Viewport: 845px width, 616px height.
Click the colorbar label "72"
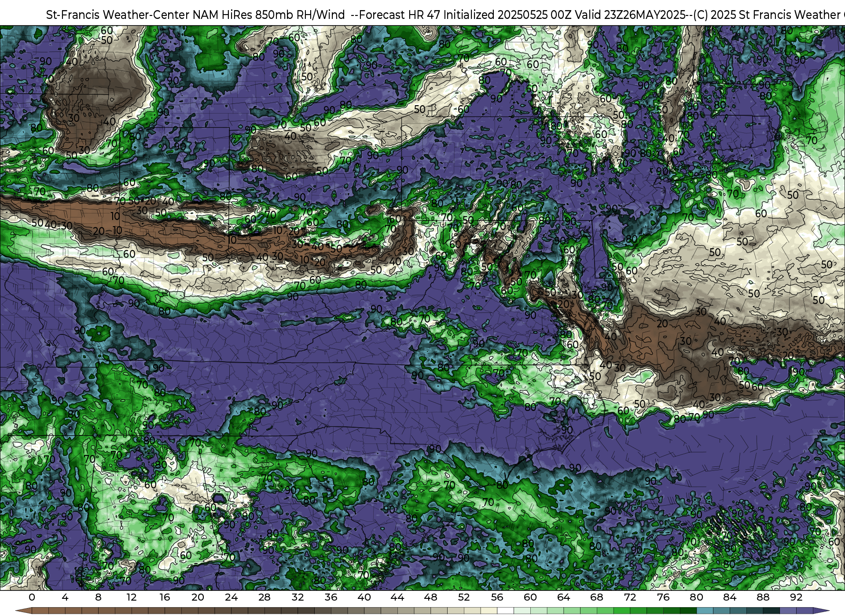[x=630, y=597]
